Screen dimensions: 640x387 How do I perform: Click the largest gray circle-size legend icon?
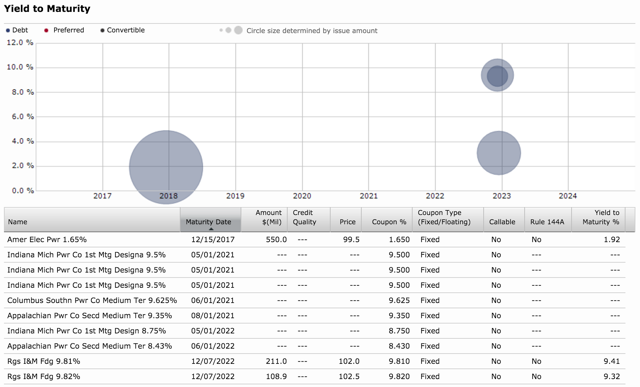pyautogui.click(x=238, y=30)
